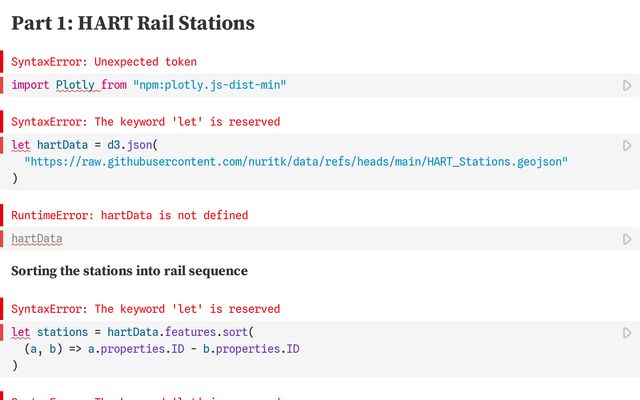Click 'SyntaxError: Unexpected token' message
The image size is (640, 400).
104,62
